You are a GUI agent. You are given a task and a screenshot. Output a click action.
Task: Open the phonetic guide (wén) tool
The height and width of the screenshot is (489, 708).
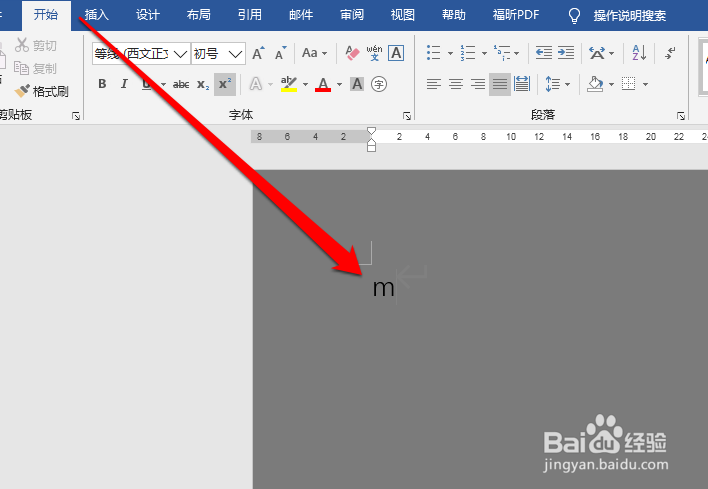(x=374, y=53)
